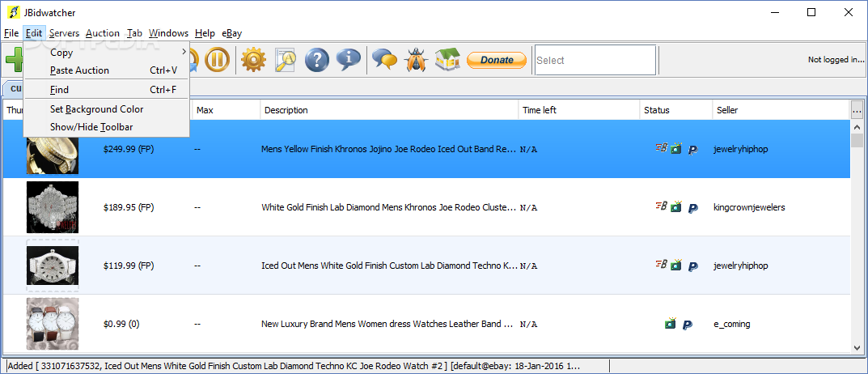The width and height of the screenshot is (868, 374).
Task: Click the white watch thumbnail in $119.99 row
Action: 53,266
